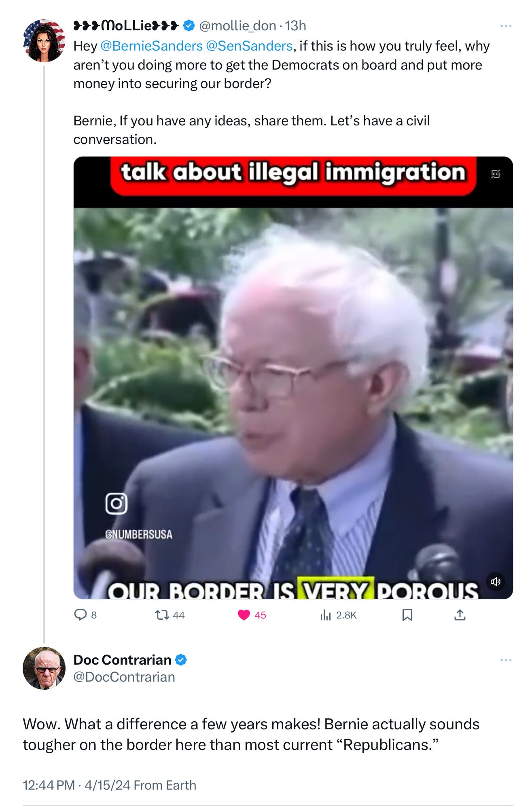Click the @mollie_don handle
Image resolution: width=532 pixels, height=807 pixels.
click(x=237, y=26)
